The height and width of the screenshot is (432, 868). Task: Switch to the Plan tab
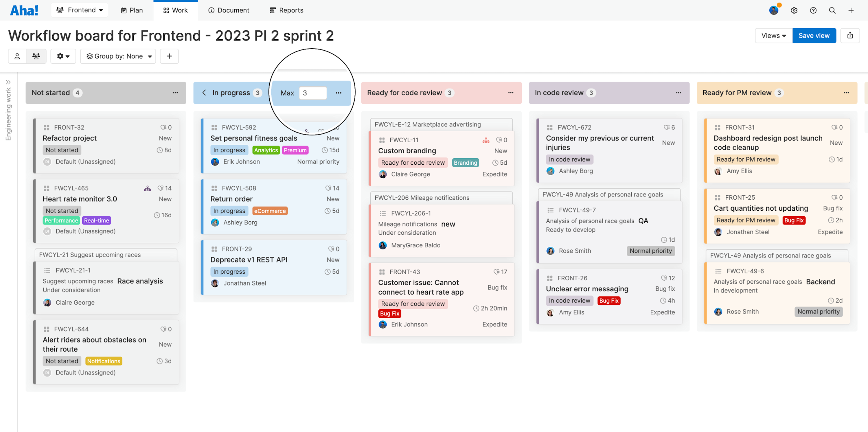(x=131, y=10)
